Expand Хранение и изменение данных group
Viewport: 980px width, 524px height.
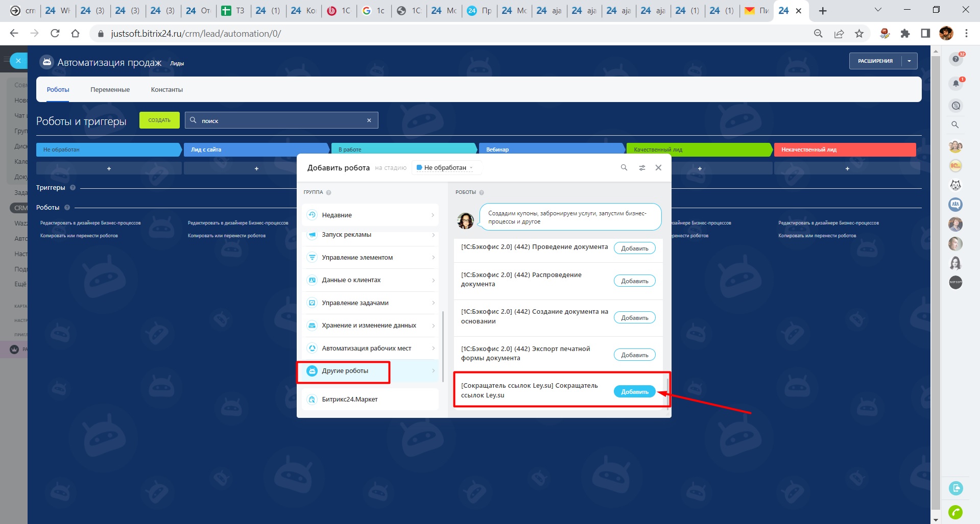pos(370,326)
